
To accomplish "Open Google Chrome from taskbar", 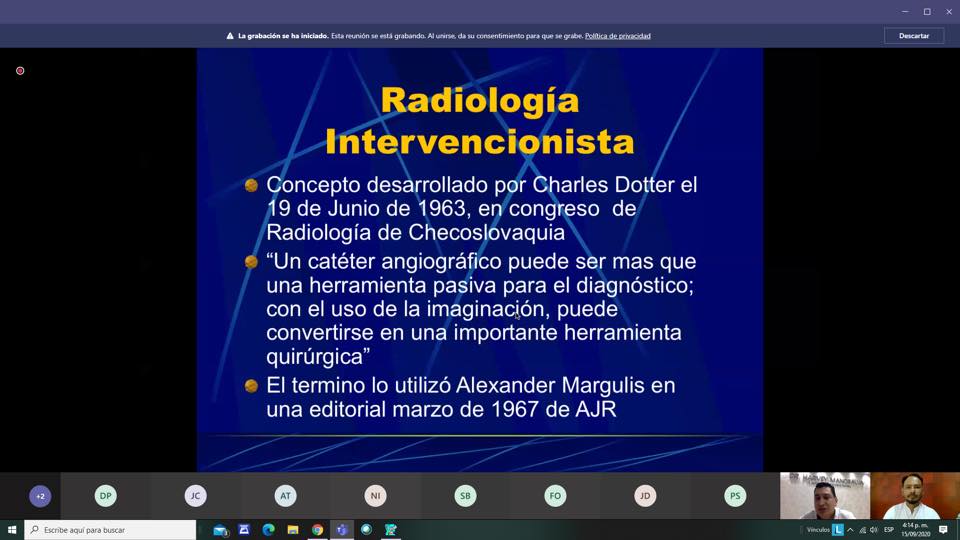I will coord(317,530).
